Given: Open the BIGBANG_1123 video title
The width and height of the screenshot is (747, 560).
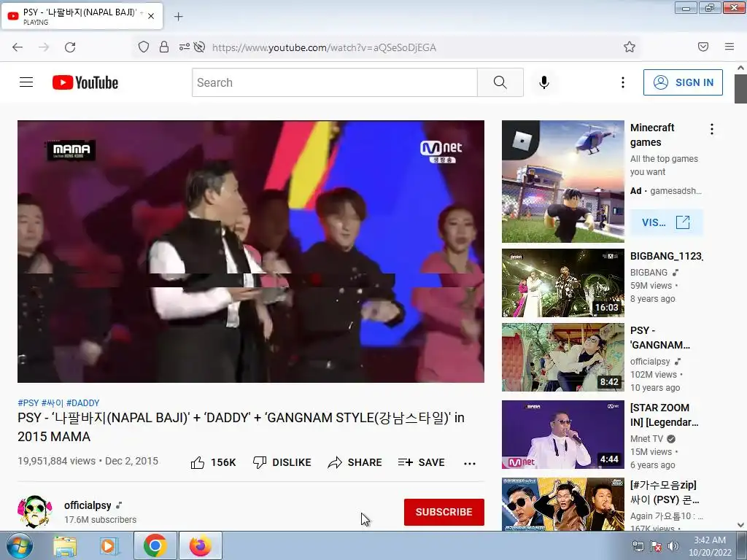Looking at the screenshot, I should [666, 256].
